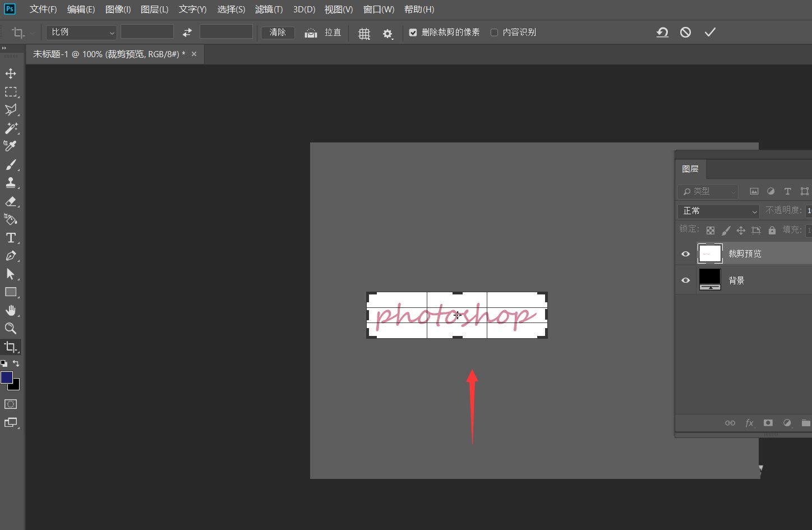Select the Eyedropper tool
This screenshot has height=530, width=812.
click(x=11, y=146)
